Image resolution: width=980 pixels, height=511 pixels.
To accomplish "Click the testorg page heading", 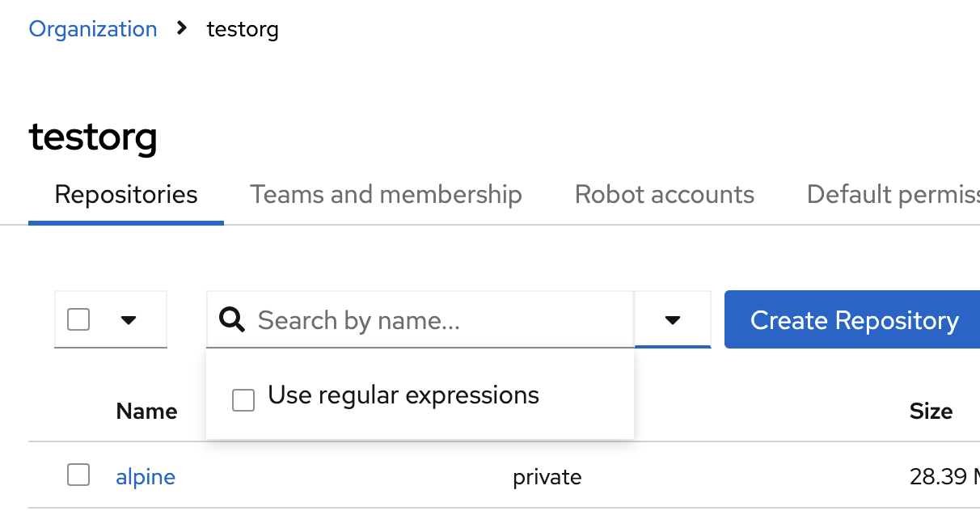I will 93,137.
